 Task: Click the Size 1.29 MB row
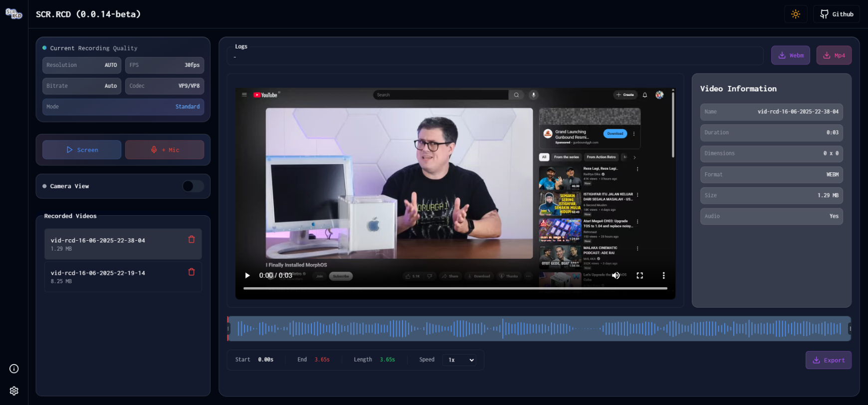point(772,196)
